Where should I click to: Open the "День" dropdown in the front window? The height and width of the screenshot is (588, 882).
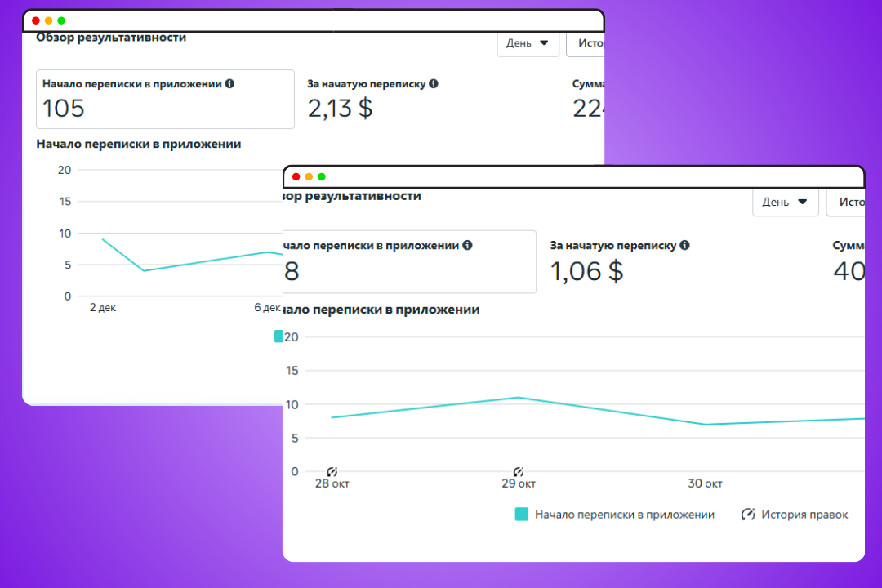pyautogui.click(x=784, y=202)
